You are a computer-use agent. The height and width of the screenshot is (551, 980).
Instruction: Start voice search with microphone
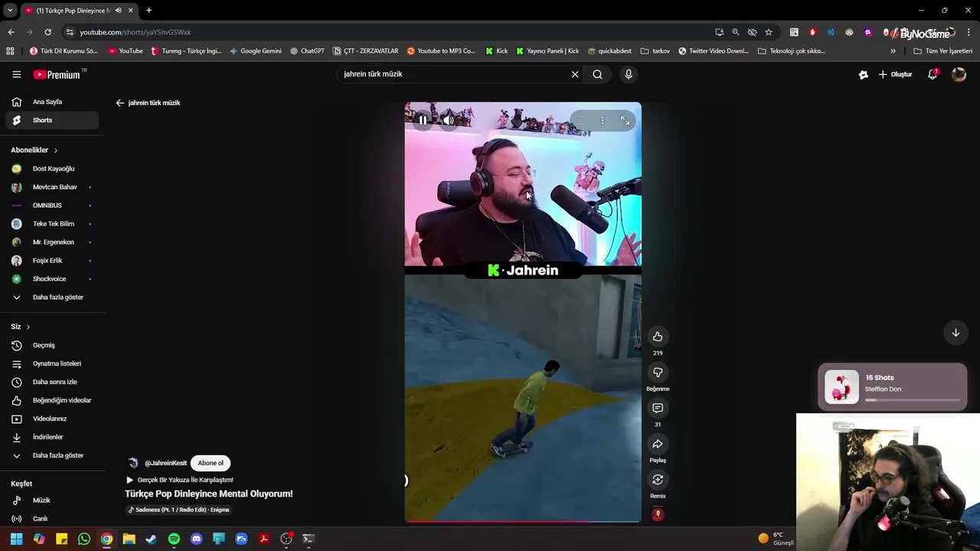point(629,74)
